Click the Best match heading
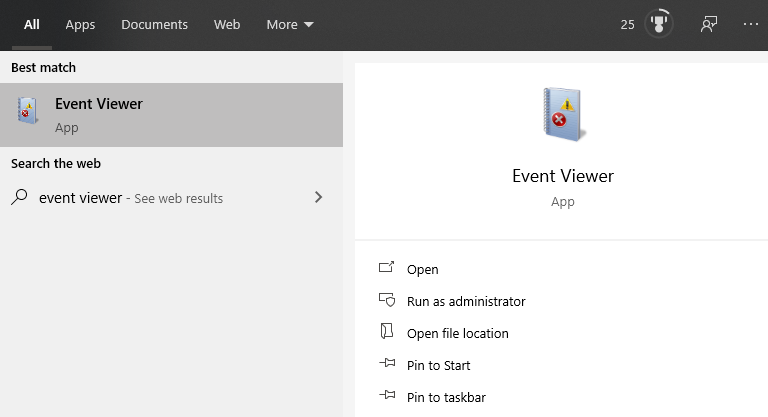The width and height of the screenshot is (768, 417). (x=44, y=68)
